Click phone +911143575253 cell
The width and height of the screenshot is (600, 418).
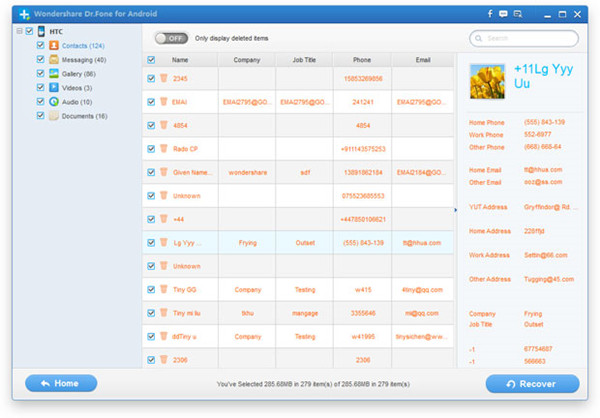point(363,149)
